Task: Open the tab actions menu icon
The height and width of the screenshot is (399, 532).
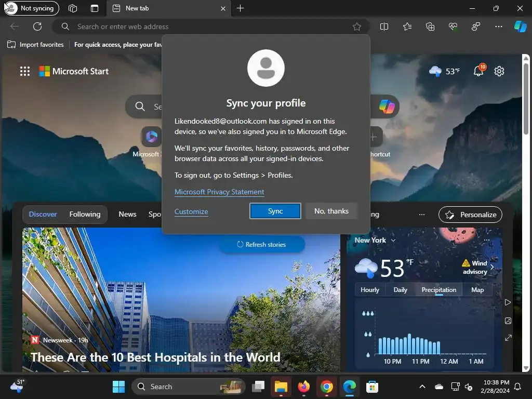Action: pos(95,8)
